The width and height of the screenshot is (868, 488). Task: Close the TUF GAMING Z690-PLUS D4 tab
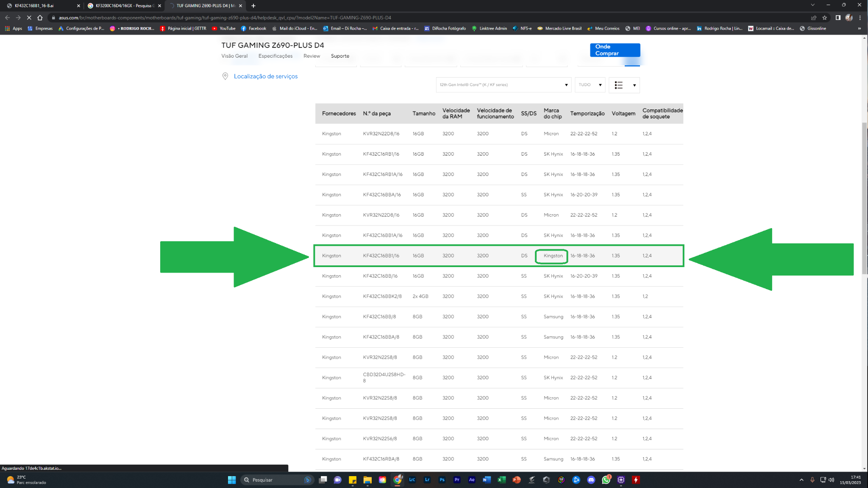240,6
